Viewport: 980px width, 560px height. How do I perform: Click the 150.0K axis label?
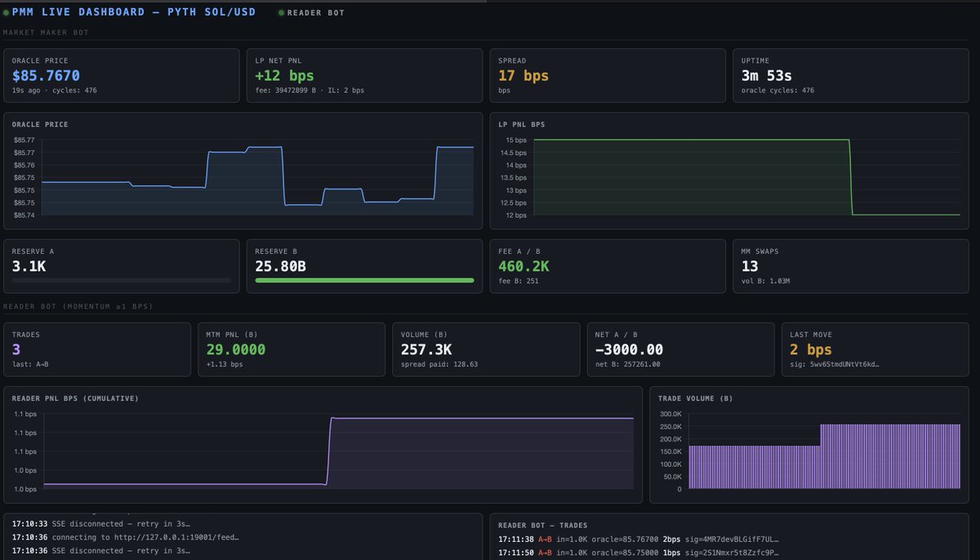tap(670, 451)
